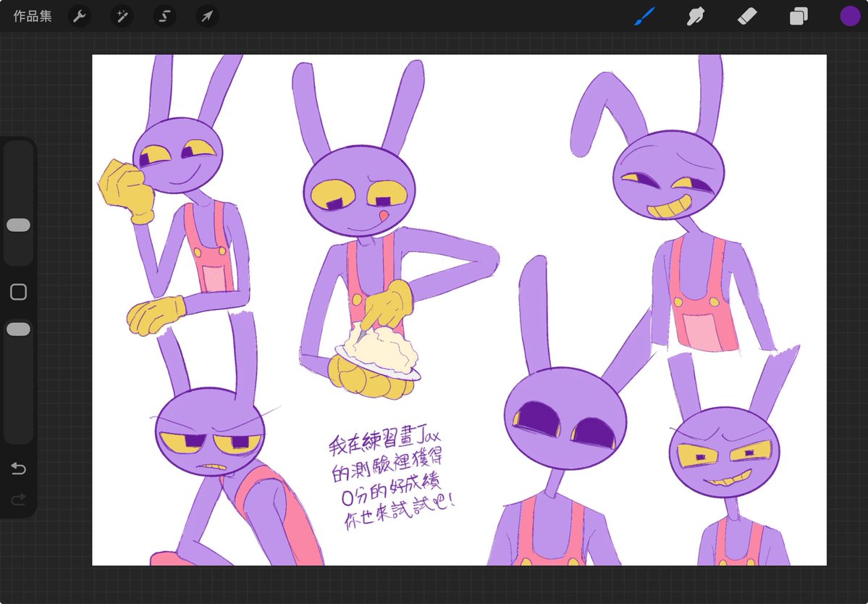Viewport: 868px width, 604px height.
Task: Open the Layers panel
Action: click(x=799, y=16)
